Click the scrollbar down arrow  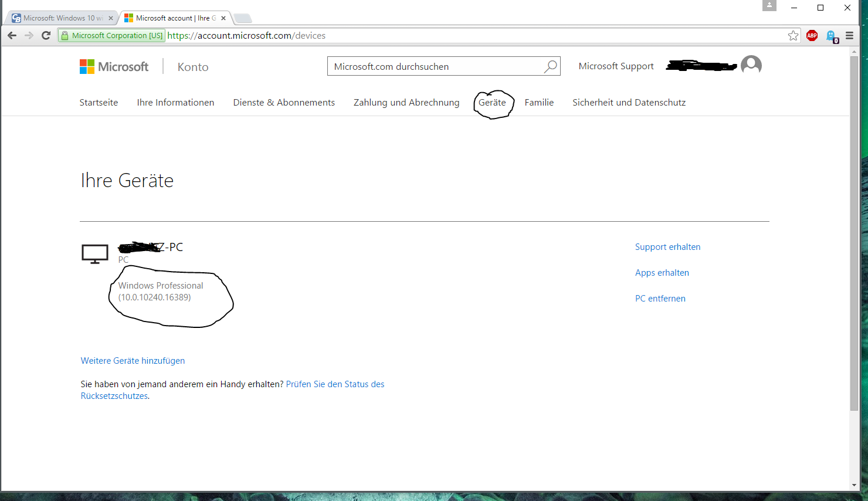854,485
